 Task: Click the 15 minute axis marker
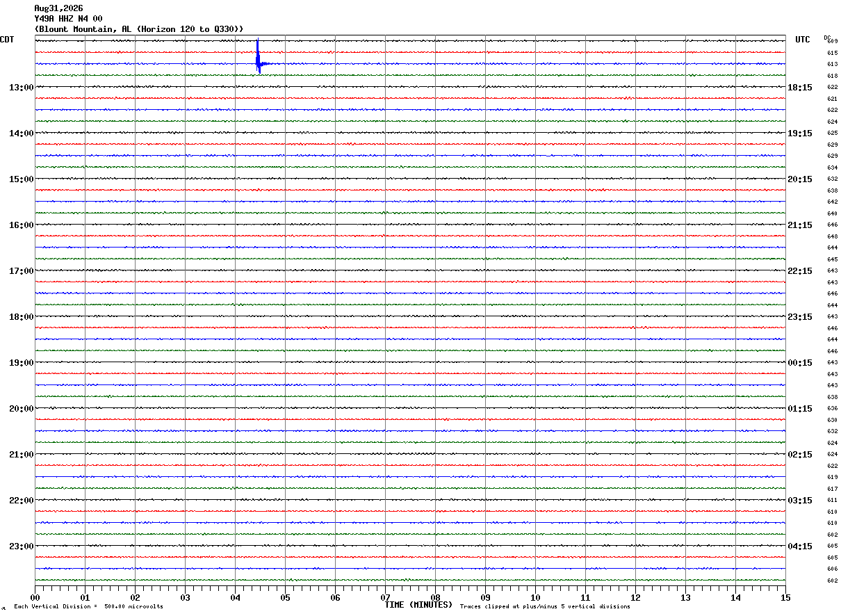[x=785, y=597]
